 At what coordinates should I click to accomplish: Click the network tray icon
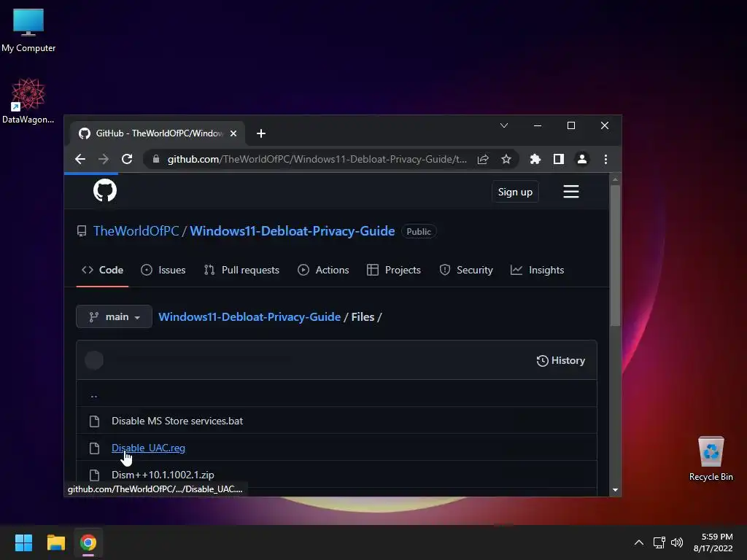click(659, 542)
